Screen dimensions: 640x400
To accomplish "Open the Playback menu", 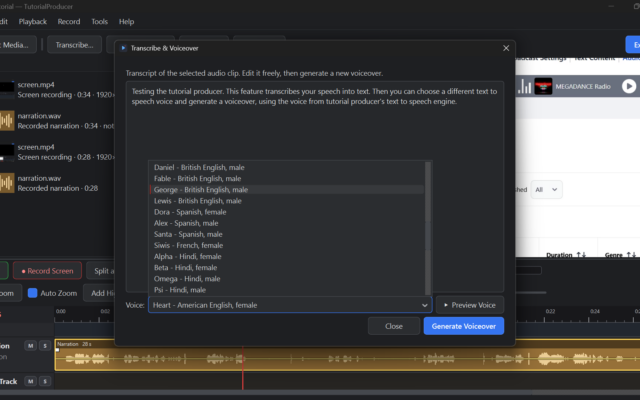I will point(33,22).
